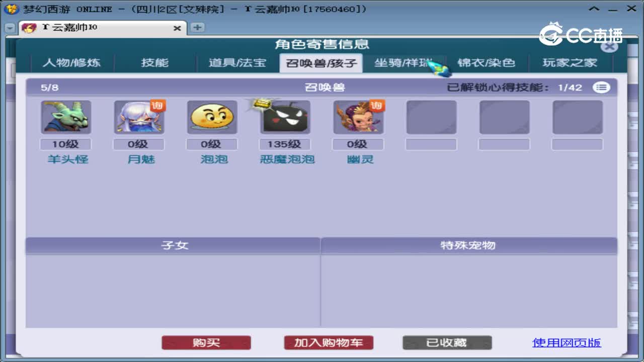Click the 购买 button

click(206, 343)
